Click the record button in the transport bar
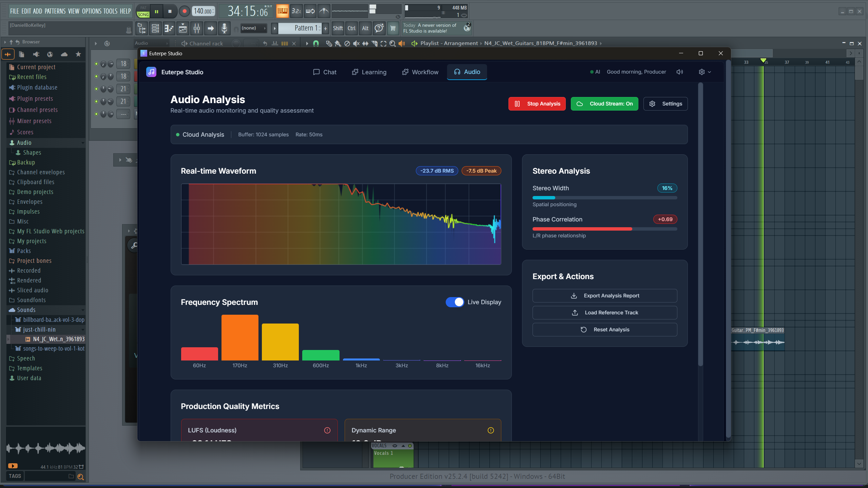The height and width of the screenshot is (488, 868). click(184, 11)
